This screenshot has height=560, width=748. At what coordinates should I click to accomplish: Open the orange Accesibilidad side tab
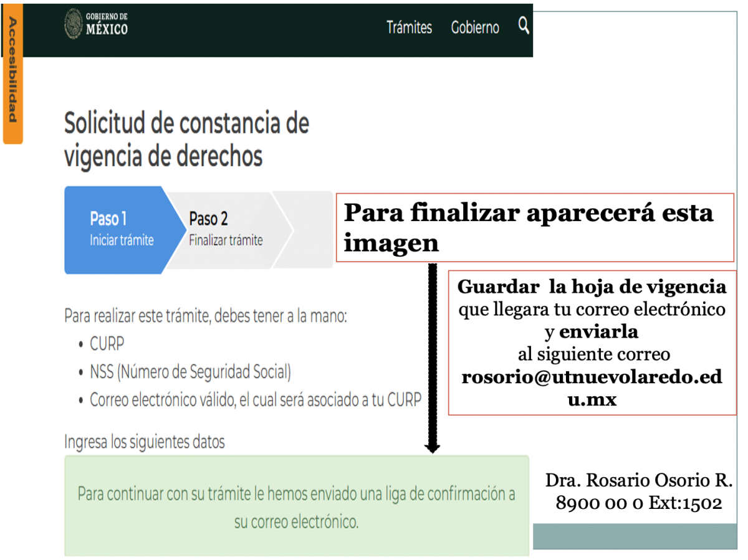click(12, 70)
